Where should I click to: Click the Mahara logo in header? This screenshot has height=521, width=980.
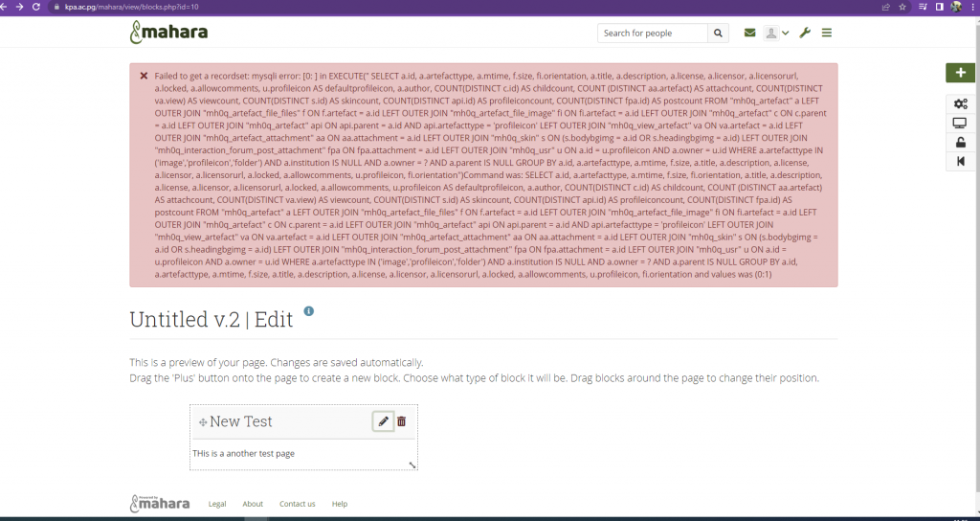pyautogui.click(x=168, y=33)
